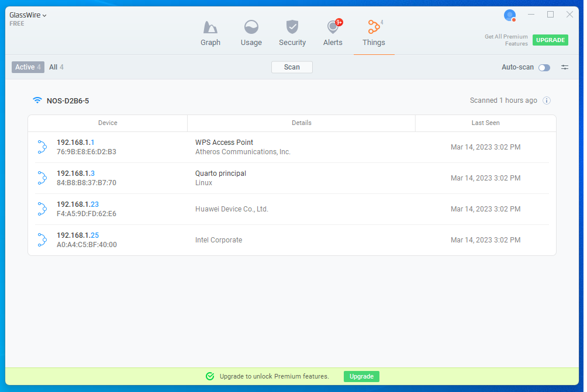Open the GlassWire menu dropdown
This screenshot has width=587, height=392.
[x=27, y=15]
